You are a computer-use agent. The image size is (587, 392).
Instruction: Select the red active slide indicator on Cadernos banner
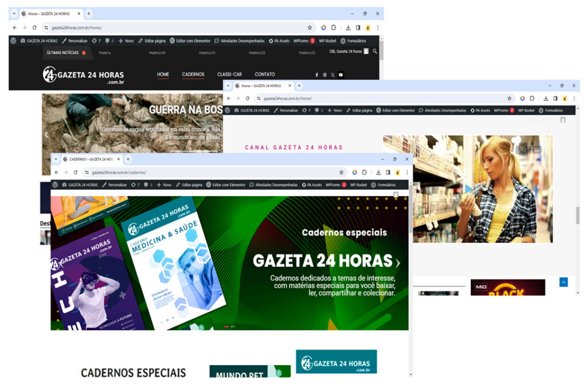coord(226,327)
